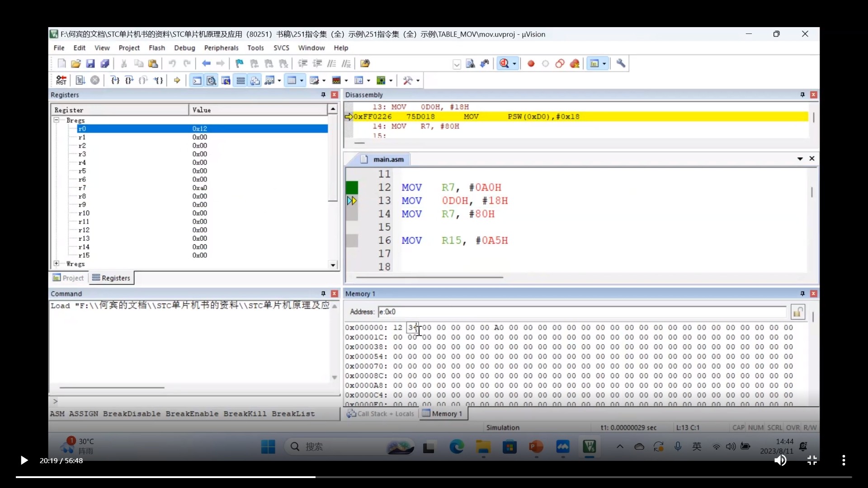The height and width of the screenshot is (488, 868).
Task: Click the command line input prompt
Action: point(195,401)
